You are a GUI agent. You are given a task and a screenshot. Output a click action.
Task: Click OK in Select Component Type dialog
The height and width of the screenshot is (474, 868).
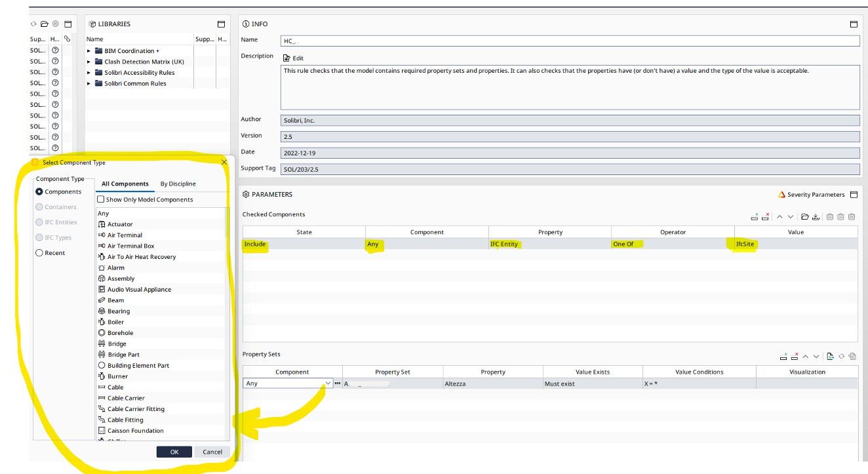click(174, 452)
